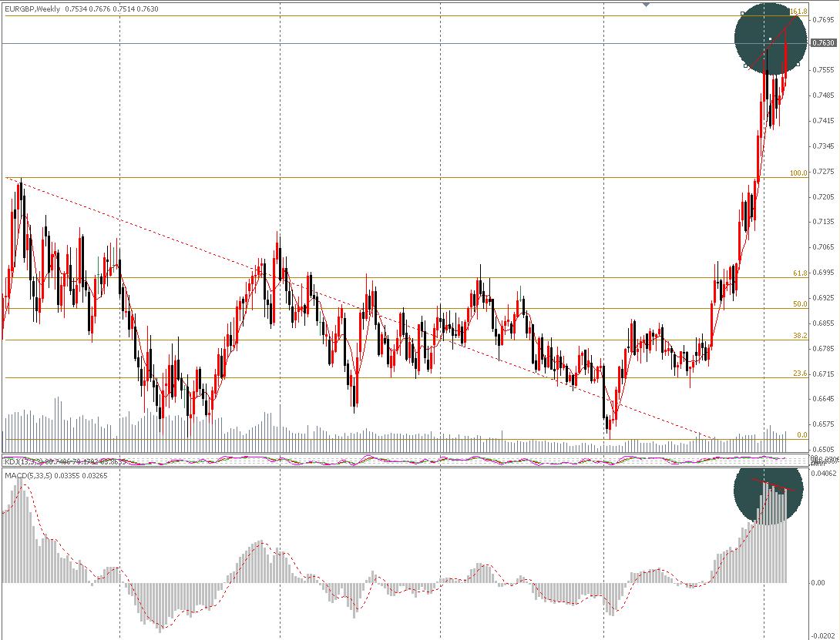Click the "EURGBP,Weekly" chart title
Image resolution: width=840 pixels, height=640 pixels.
[x=32, y=9]
